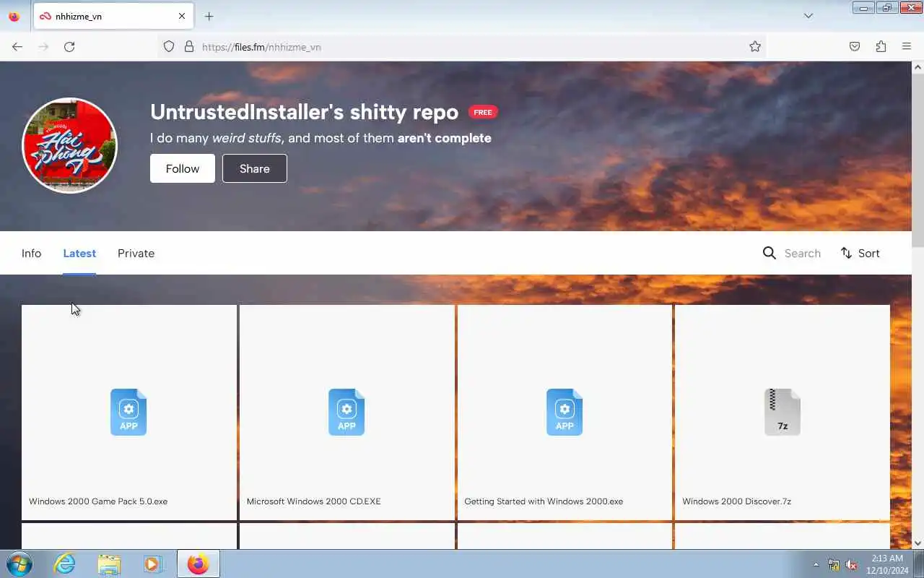The width and height of the screenshot is (924, 578).
Task: Open the Pocket save icon
Action: pyautogui.click(x=855, y=47)
